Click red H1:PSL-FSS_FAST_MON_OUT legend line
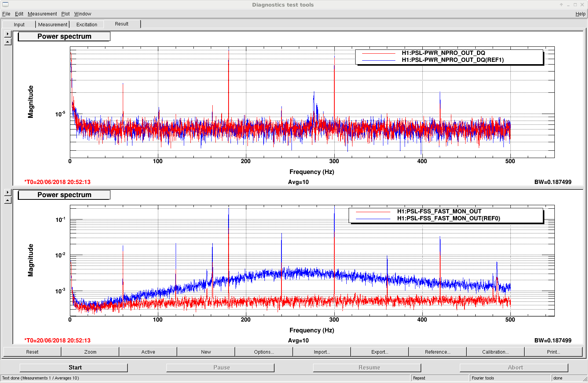The height and width of the screenshot is (383, 588). pyautogui.click(x=373, y=212)
